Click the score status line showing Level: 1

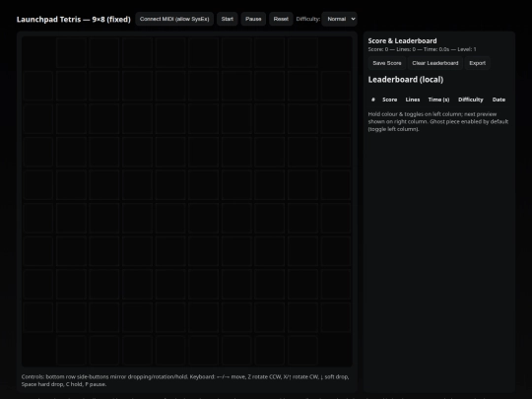[422, 49]
